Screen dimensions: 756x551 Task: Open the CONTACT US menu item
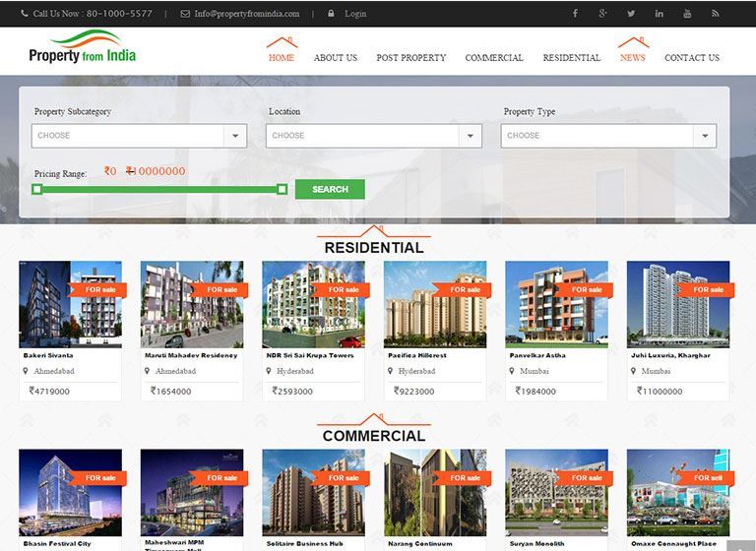[x=692, y=58]
